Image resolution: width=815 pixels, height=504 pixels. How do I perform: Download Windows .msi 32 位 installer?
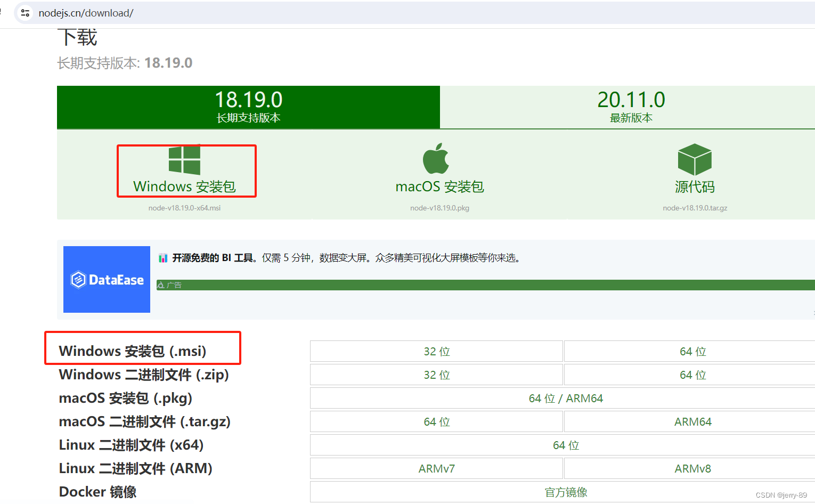click(437, 352)
